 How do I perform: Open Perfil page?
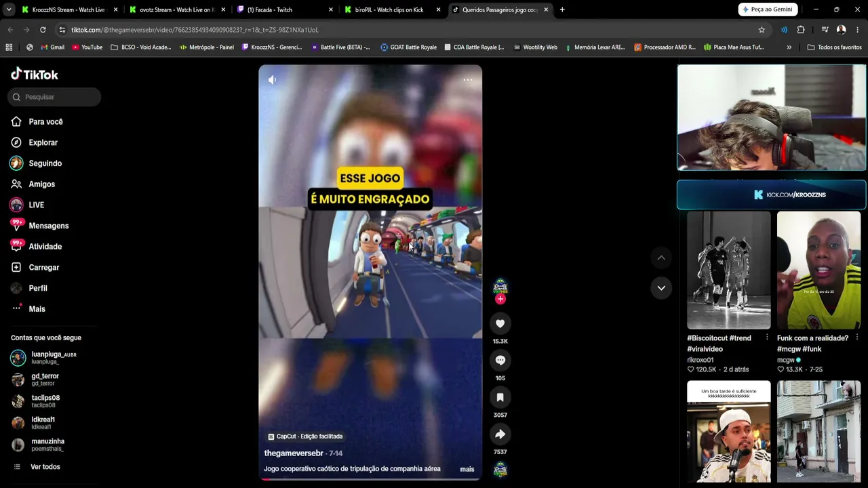tap(37, 288)
